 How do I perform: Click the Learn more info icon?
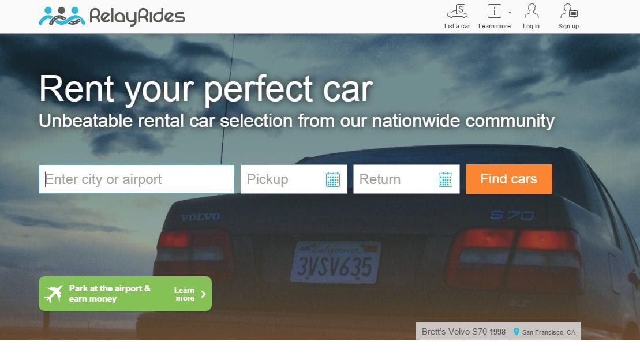tap(495, 11)
